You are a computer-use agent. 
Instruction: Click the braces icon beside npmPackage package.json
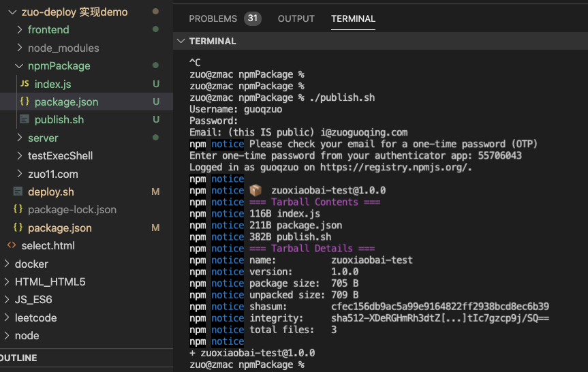pyautogui.click(x=25, y=102)
